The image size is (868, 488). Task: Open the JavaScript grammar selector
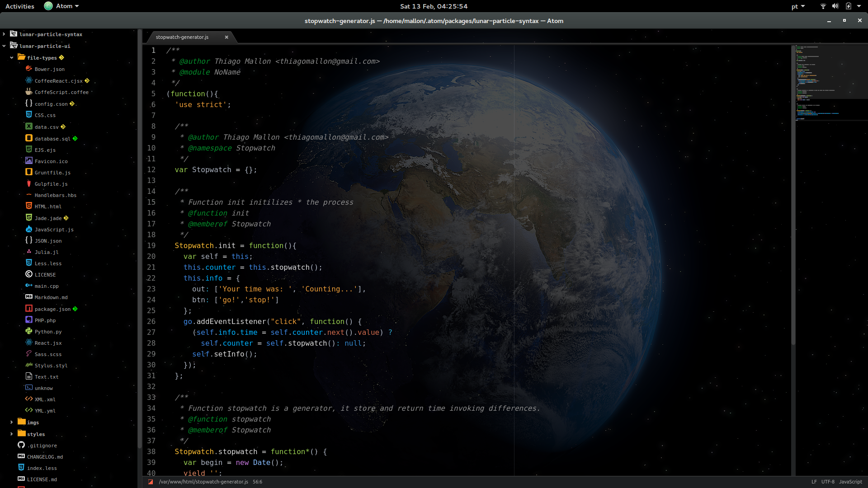850,482
